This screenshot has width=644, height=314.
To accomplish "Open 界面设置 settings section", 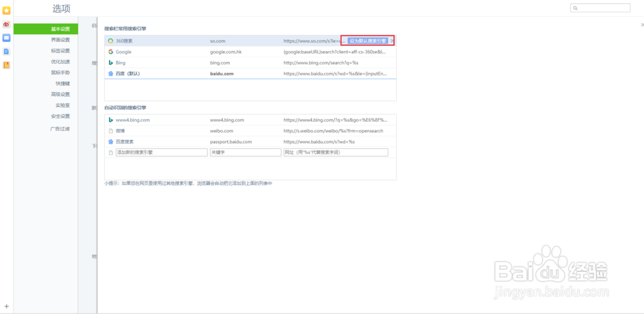I will tap(61, 40).
